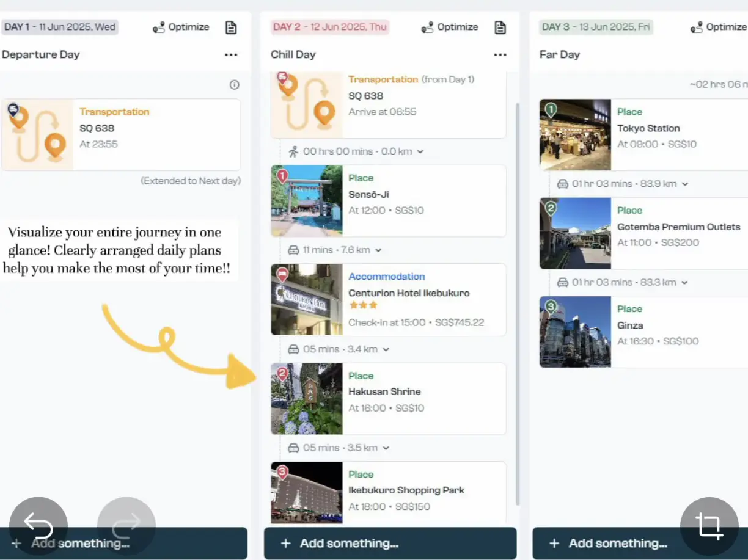
Task: Optimize the Day 3 route
Action: click(719, 27)
